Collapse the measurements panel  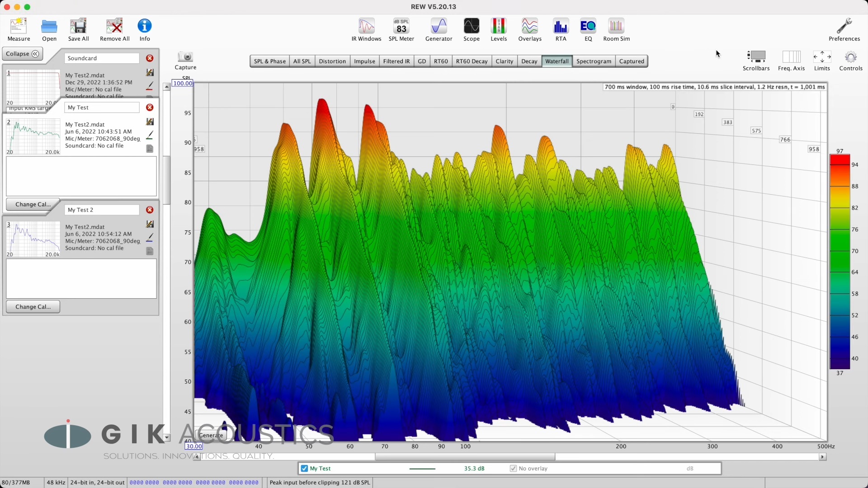(x=23, y=54)
